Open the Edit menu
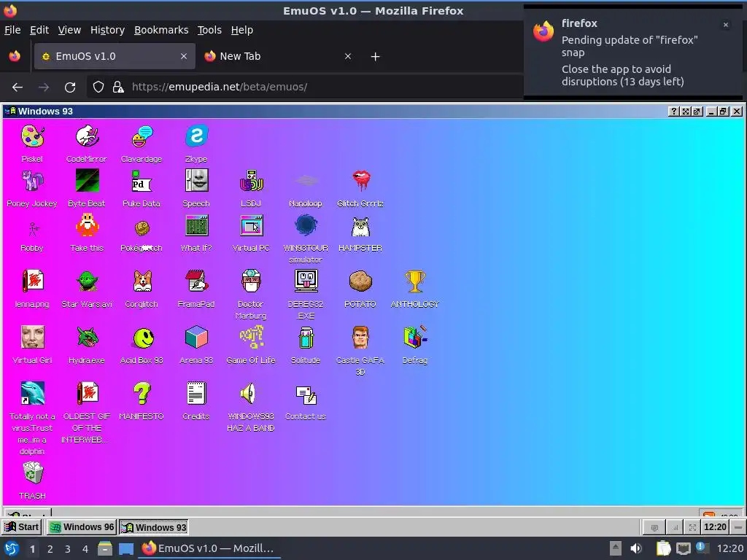Image resolution: width=747 pixels, height=560 pixels. click(x=39, y=30)
